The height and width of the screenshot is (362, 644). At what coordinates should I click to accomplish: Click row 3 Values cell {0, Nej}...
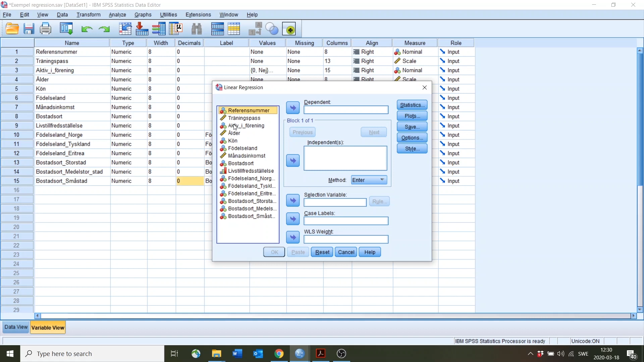[267, 70]
